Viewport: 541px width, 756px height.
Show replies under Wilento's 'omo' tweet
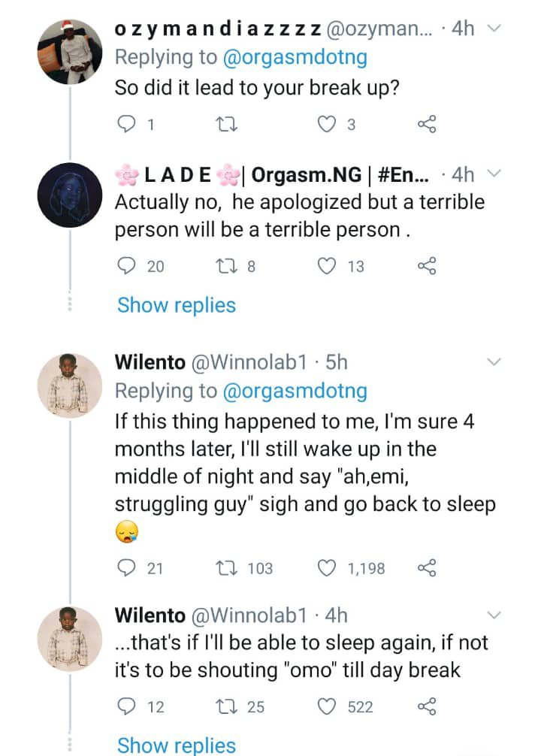pyautogui.click(x=177, y=745)
